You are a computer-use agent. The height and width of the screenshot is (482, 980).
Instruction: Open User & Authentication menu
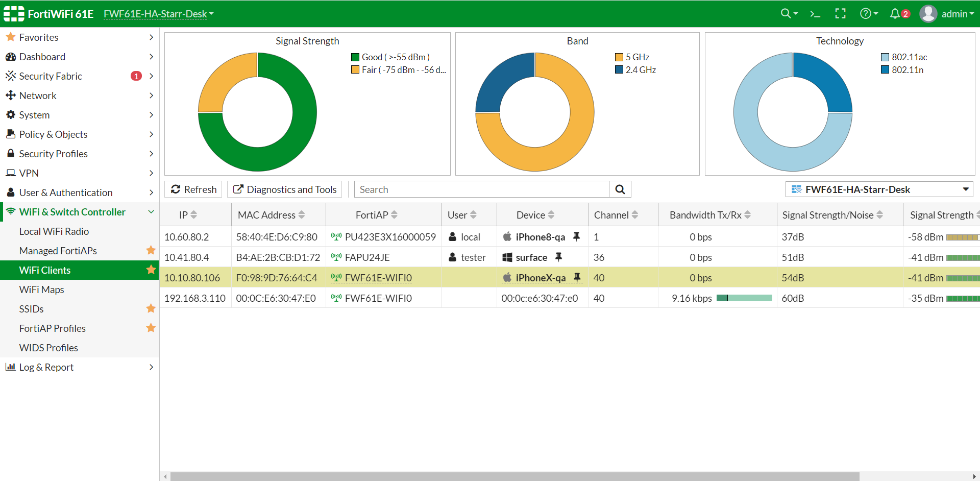coord(80,192)
